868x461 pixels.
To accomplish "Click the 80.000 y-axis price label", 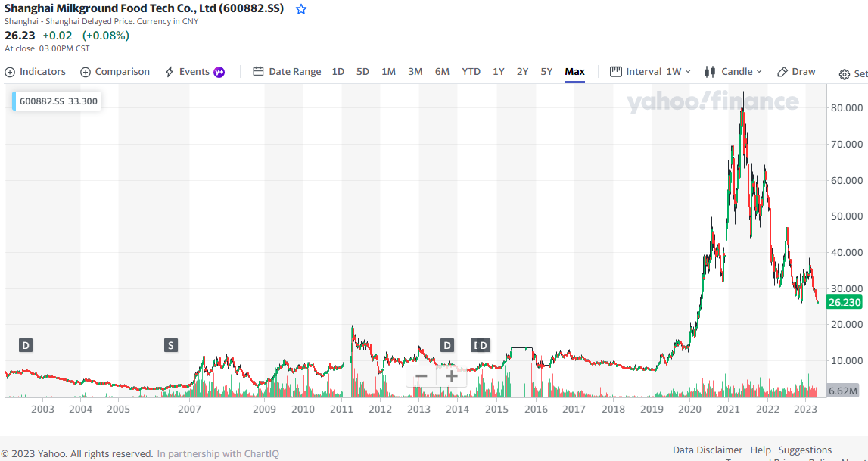I will [x=846, y=107].
